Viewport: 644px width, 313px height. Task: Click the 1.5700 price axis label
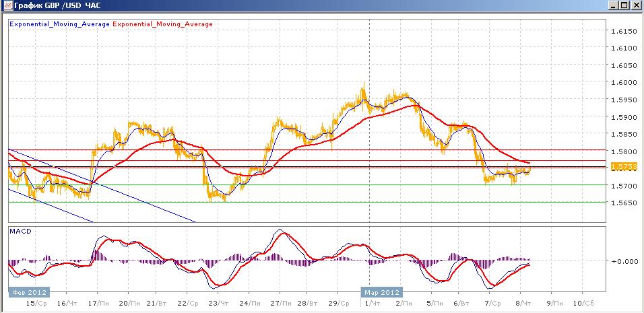click(624, 186)
